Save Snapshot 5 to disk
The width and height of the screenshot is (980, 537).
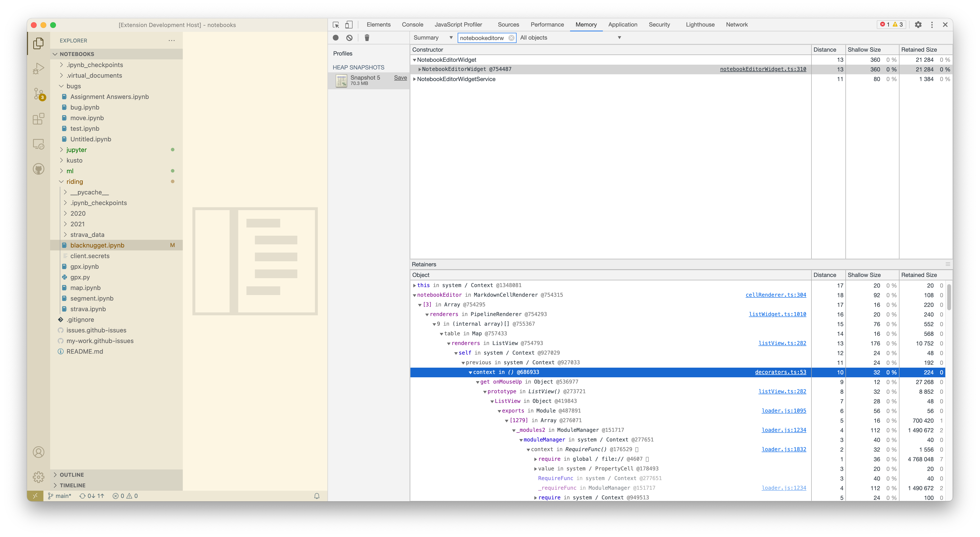(400, 78)
